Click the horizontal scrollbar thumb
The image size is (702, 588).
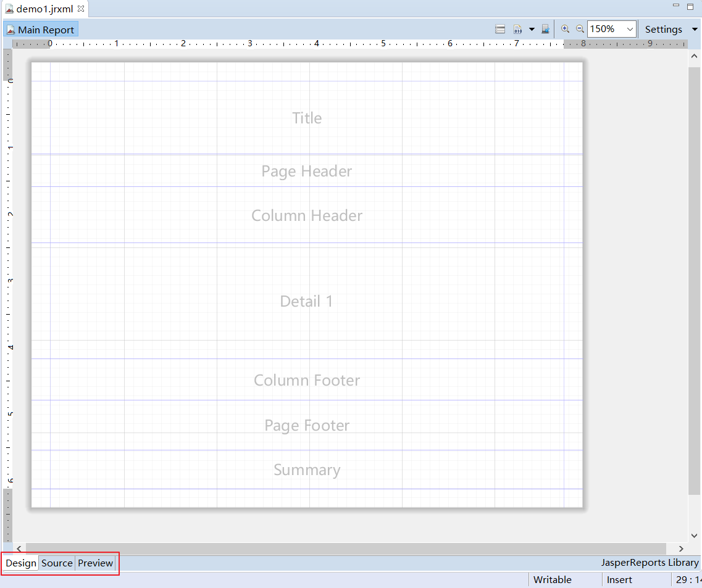pos(346,549)
